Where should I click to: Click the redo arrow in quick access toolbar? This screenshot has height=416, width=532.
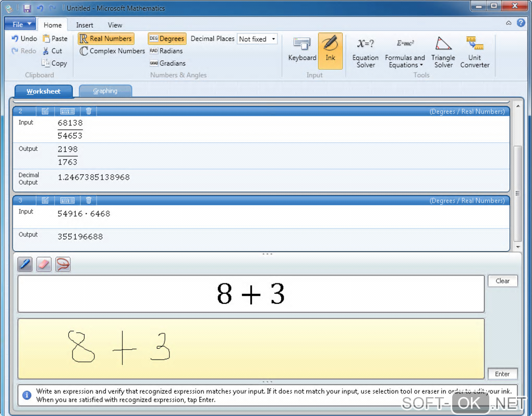[52, 8]
